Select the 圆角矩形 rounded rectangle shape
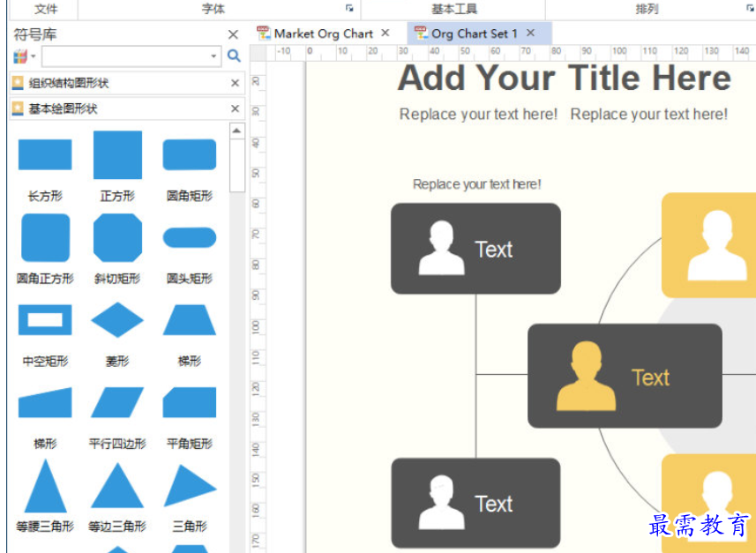 coord(190,154)
